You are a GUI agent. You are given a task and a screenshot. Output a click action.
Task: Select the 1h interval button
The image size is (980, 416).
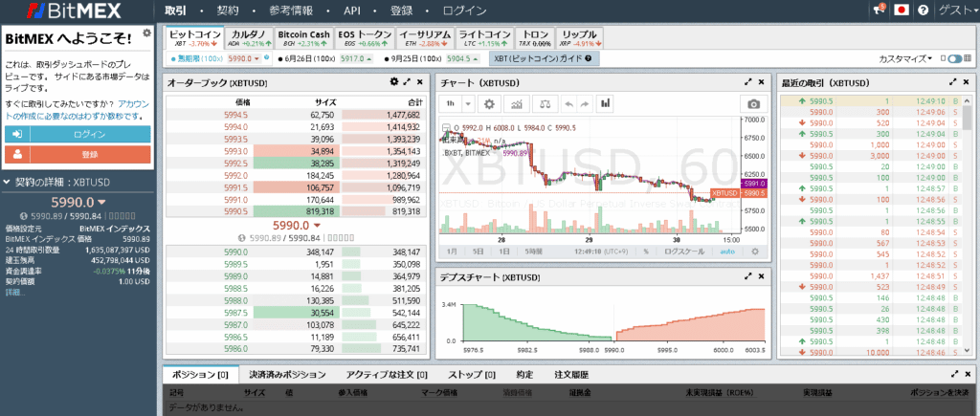(450, 103)
